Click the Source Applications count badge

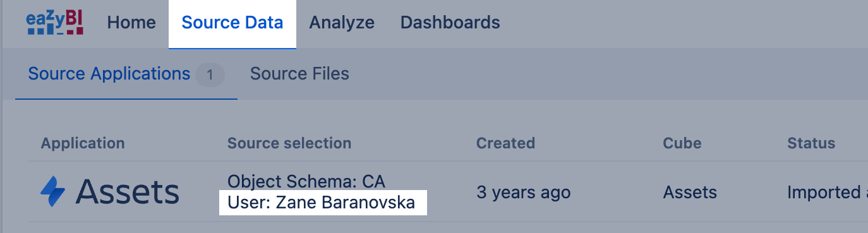coord(210,75)
